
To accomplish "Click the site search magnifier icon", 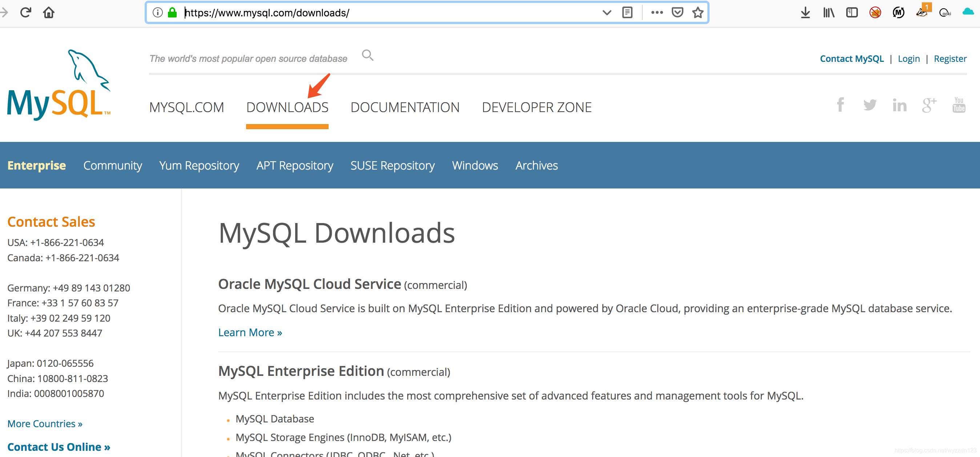I will click(367, 55).
